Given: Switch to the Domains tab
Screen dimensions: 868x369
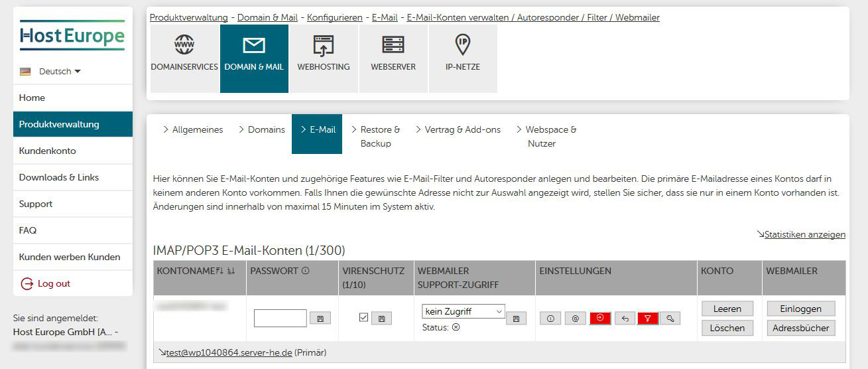Looking at the screenshot, I should point(261,129).
